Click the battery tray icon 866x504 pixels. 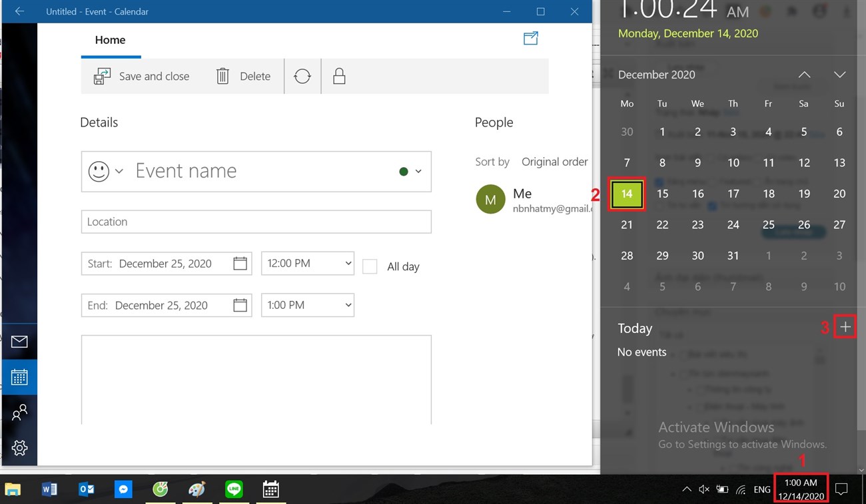point(722,490)
